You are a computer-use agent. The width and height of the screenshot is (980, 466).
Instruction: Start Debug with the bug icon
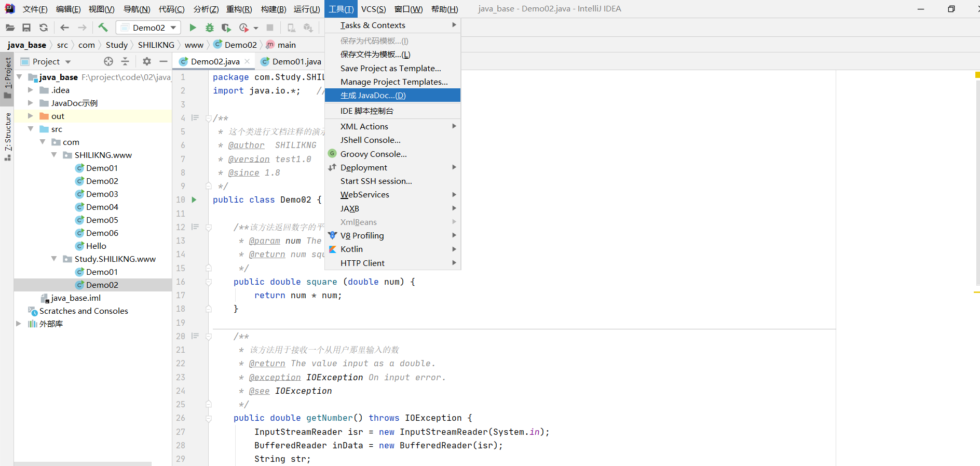(210, 28)
